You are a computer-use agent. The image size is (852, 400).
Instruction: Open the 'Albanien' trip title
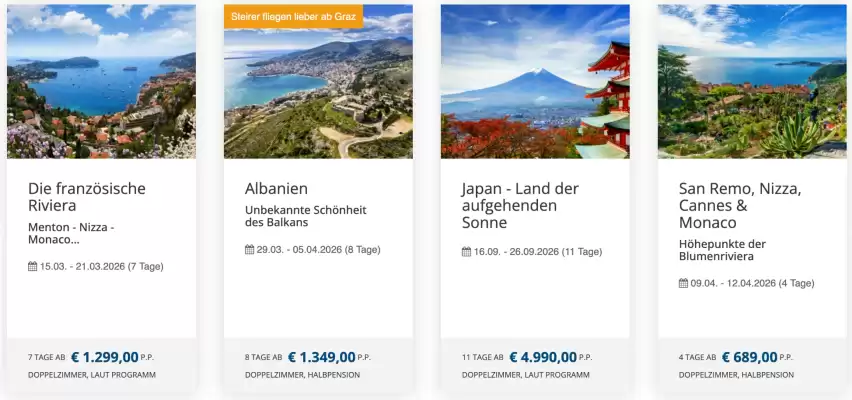(276, 189)
